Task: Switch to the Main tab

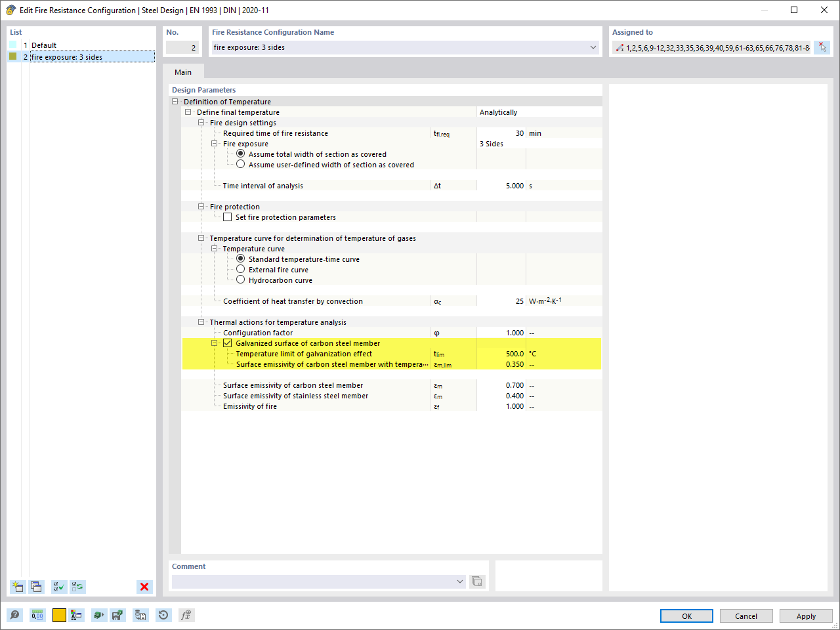Action: tap(183, 72)
